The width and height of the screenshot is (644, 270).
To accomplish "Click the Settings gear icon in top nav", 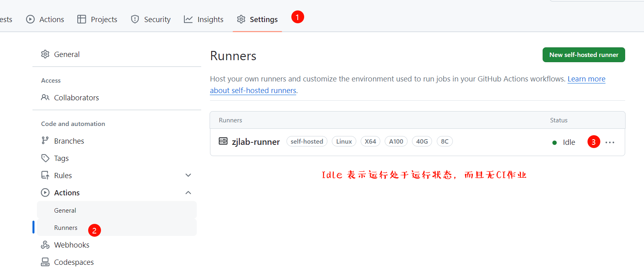I will [x=241, y=19].
